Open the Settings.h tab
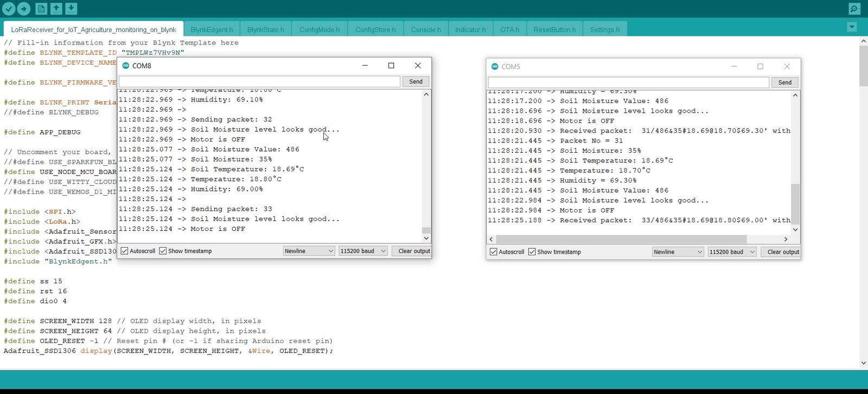This screenshot has width=868, height=394. (604, 30)
